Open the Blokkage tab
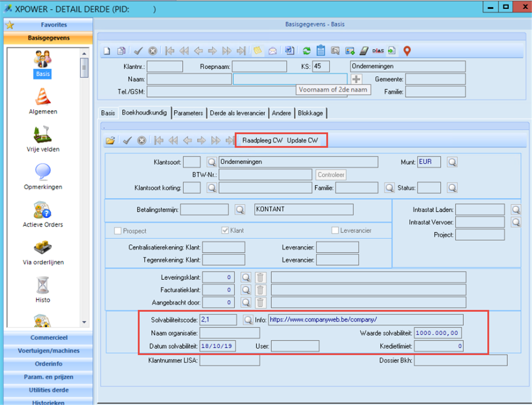Image resolution: width=532 pixels, height=405 pixels. click(311, 113)
